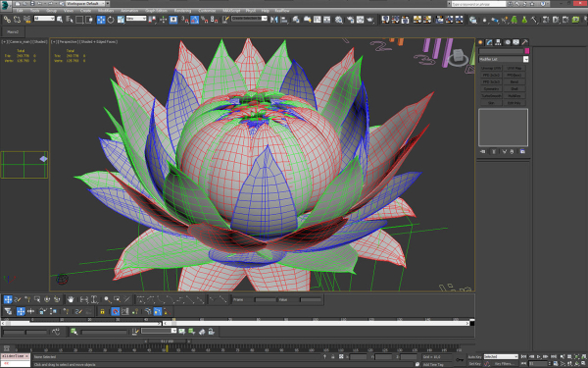Open Edit Named Selection Sets
Image resolution: width=588 pixels, height=368 pixels.
tap(225, 20)
